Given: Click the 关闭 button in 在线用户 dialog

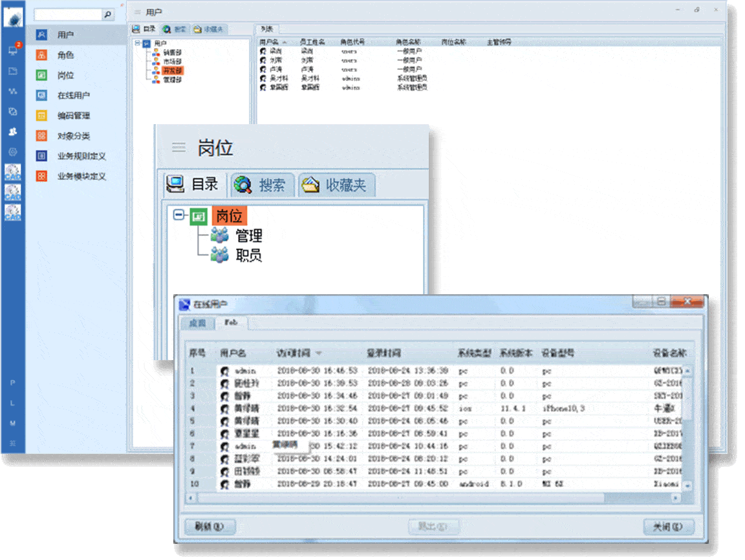Looking at the screenshot, I should 668,526.
